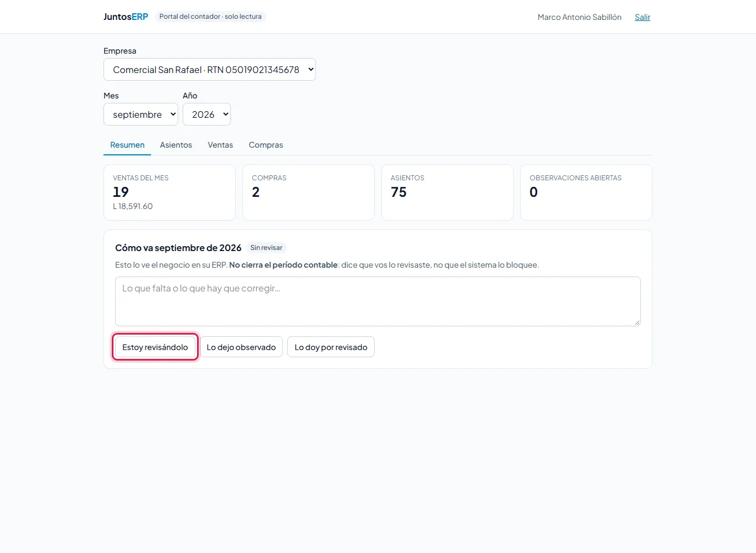Open the Año dropdown showing 2026
This screenshot has height=553, width=756.
click(206, 114)
